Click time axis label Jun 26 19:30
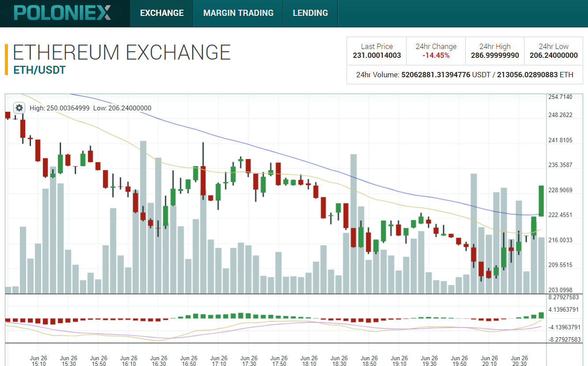 point(430,361)
